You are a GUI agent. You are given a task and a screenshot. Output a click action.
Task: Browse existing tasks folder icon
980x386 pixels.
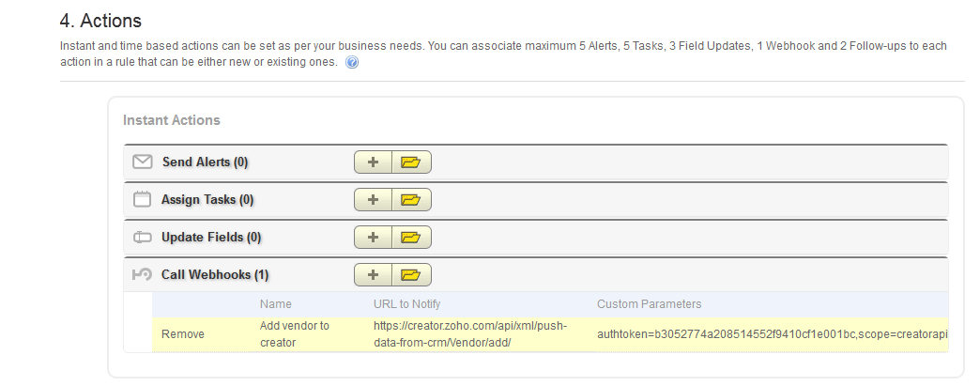point(410,200)
